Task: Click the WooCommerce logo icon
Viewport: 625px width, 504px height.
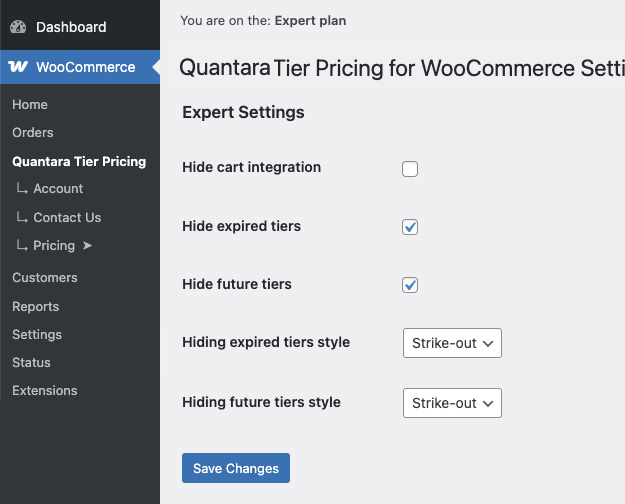Action: pos(18,67)
